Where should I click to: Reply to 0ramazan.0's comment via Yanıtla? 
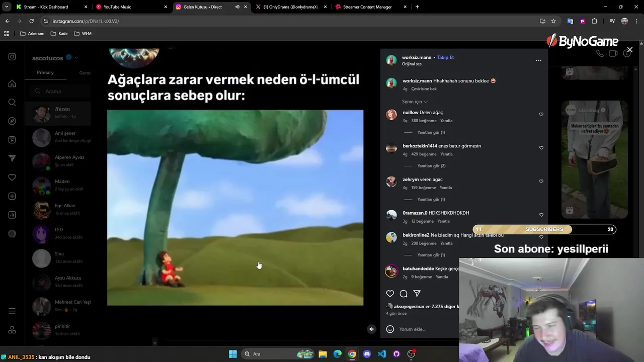click(x=443, y=221)
